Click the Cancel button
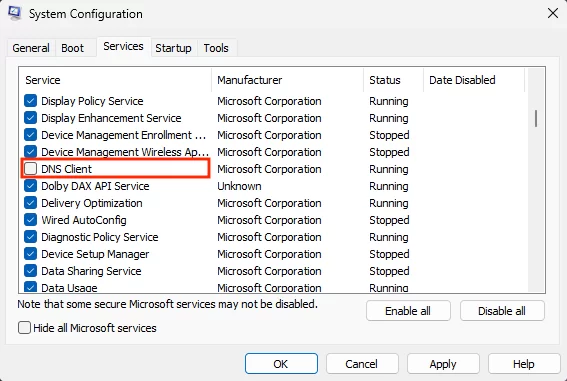This screenshot has height=381, width=567. click(362, 364)
